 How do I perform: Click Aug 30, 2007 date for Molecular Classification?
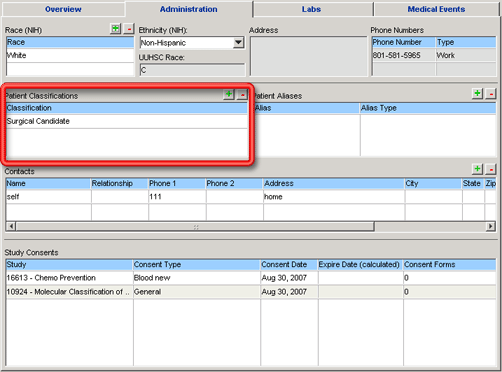(x=289, y=292)
